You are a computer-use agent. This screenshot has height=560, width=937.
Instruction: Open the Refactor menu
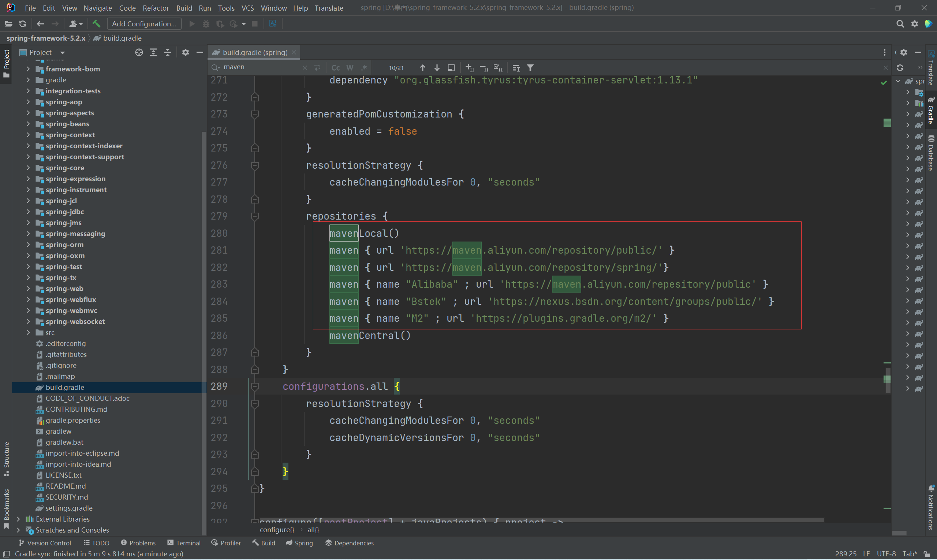156,8
